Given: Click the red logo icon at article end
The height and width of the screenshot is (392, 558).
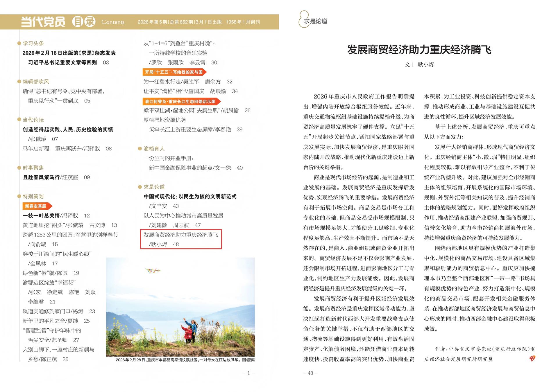Looking at the screenshot, I should tap(532, 359).
